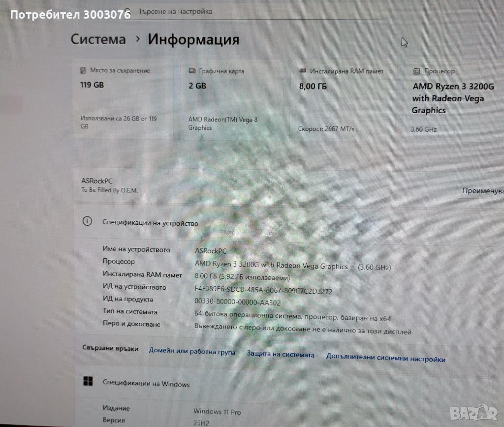The height and width of the screenshot is (427, 504).
Task: Click the installed RAM memory icon
Action: [x=303, y=70]
